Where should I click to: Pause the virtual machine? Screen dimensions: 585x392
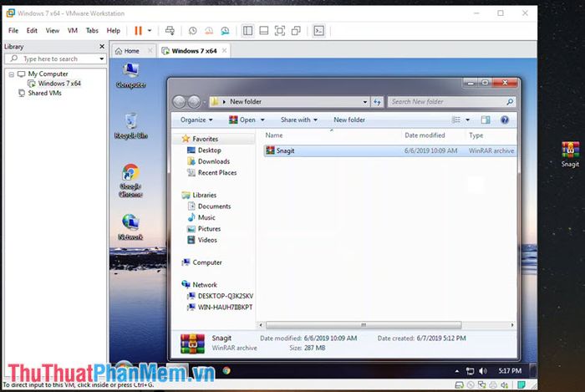138,31
